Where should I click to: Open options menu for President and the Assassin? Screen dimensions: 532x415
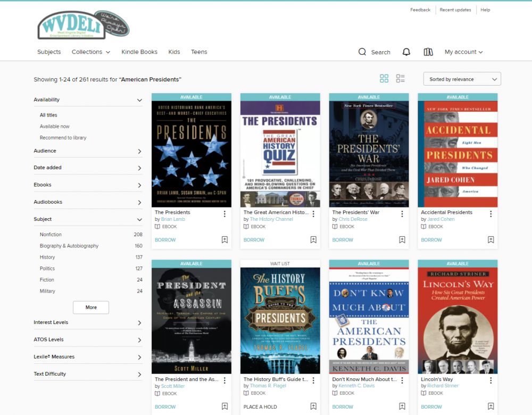coord(225,380)
